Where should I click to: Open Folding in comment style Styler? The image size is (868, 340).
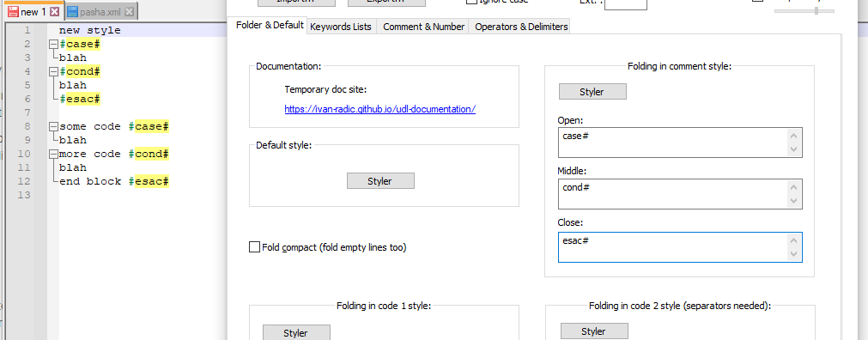(x=592, y=92)
